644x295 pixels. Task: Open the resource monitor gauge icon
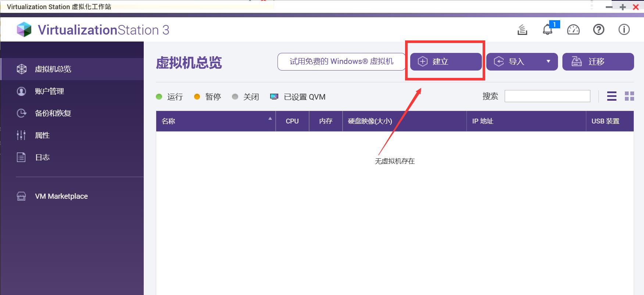point(573,29)
